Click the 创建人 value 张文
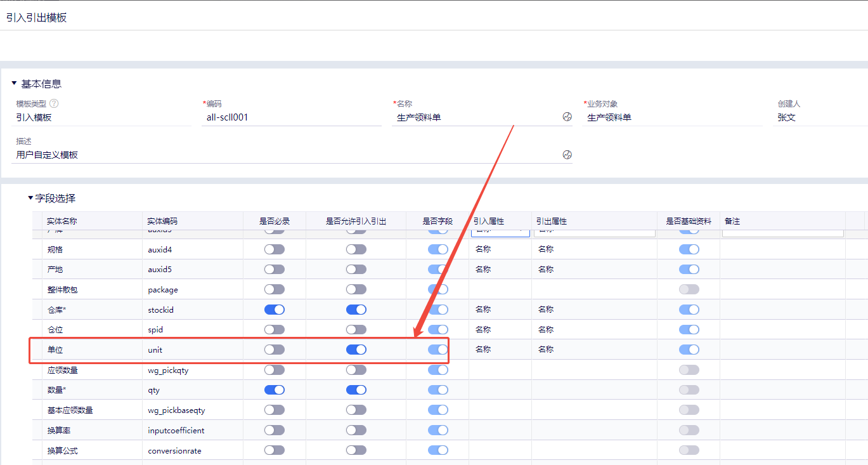Image resolution: width=868 pixels, height=465 pixels. [x=786, y=117]
